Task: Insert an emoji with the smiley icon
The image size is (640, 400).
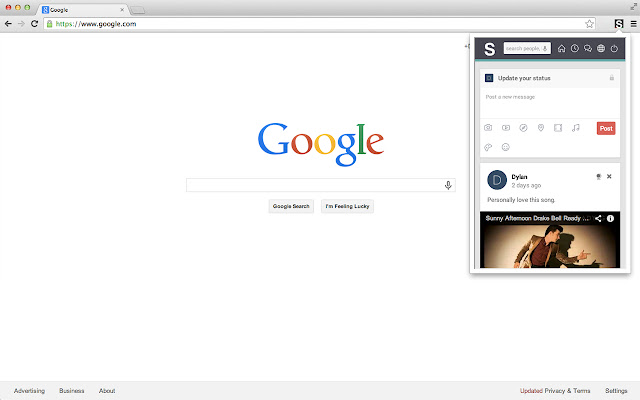Action: click(x=505, y=147)
